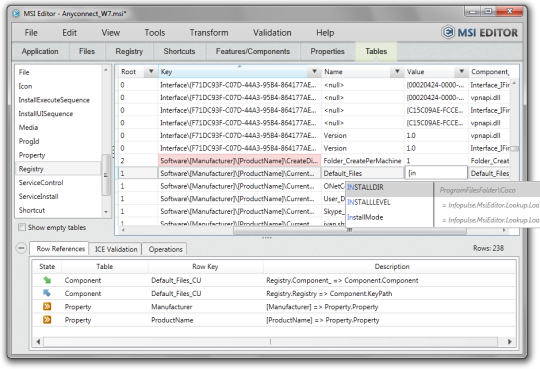Select the InstallUISequence table
540x369 pixels.
click(58, 114)
